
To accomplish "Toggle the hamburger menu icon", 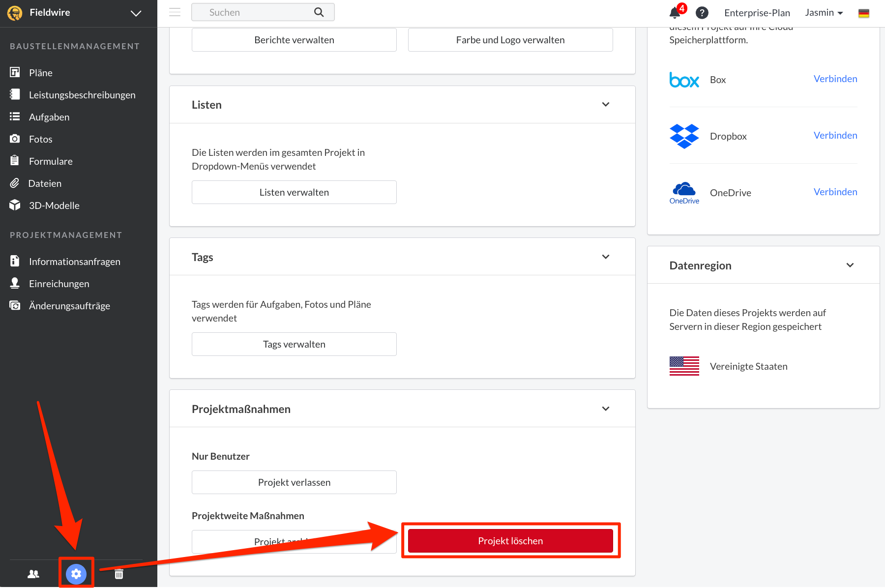I will point(175,12).
